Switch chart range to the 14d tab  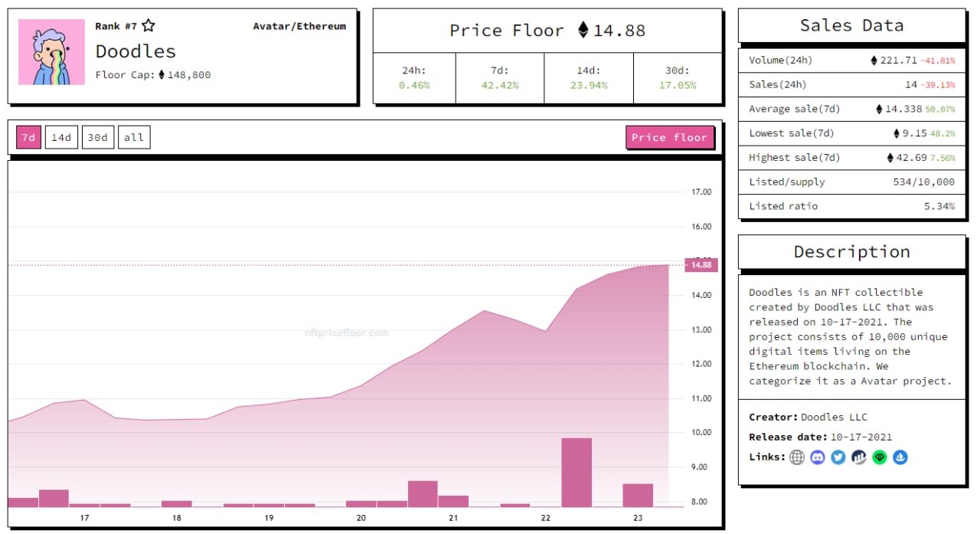61,138
